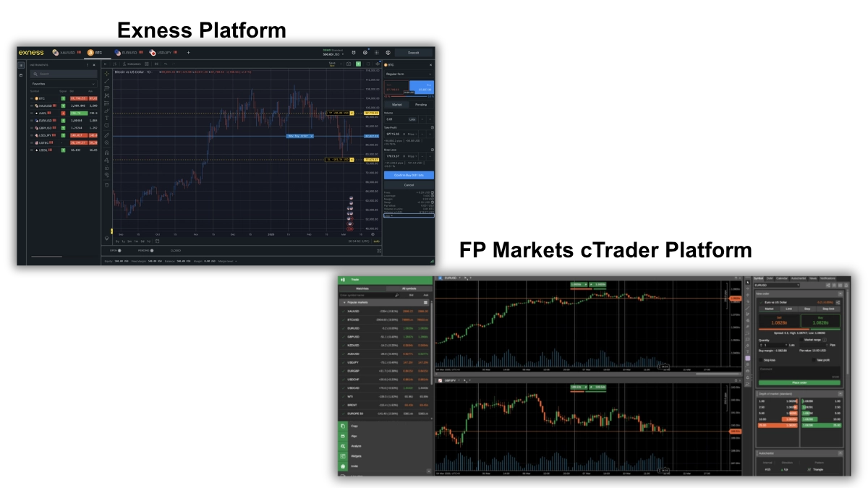Select the zoom tool in Exness chart

click(x=107, y=142)
